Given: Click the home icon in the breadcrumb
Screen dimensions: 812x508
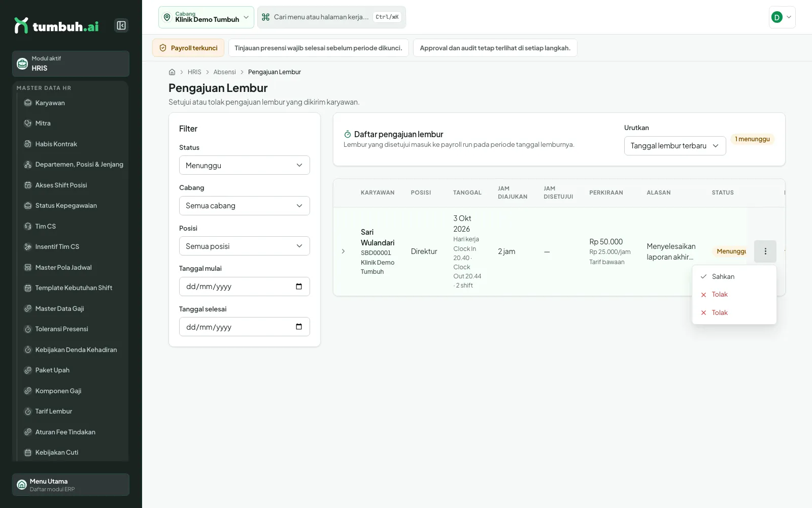Looking at the screenshot, I should pos(172,72).
